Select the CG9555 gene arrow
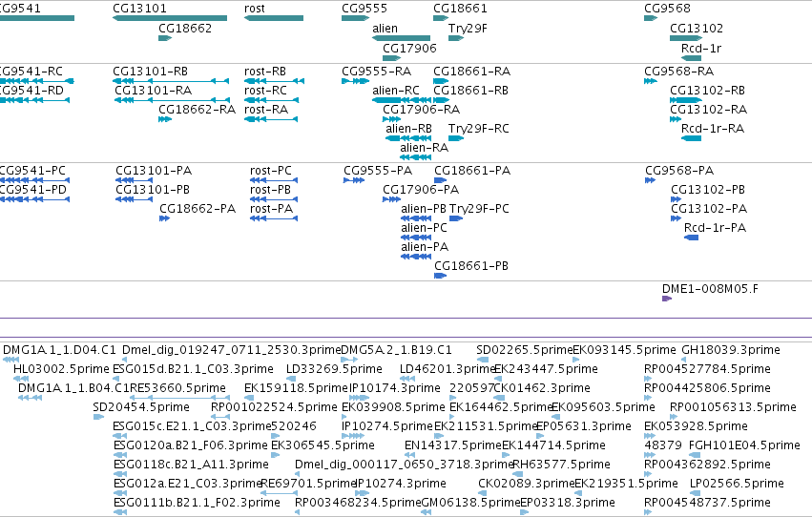The height and width of the screenshot is (517, 812). pos(355,18)
